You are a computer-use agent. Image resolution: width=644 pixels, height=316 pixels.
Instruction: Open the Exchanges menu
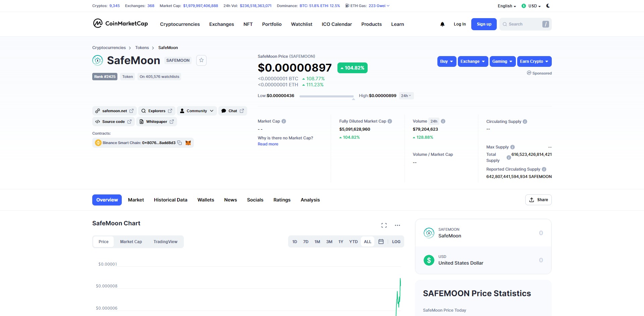[x=222, y=24]
